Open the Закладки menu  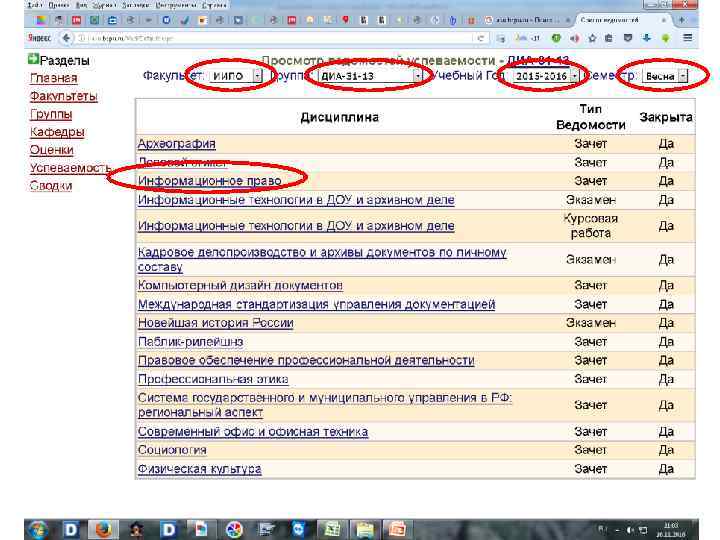135,5
